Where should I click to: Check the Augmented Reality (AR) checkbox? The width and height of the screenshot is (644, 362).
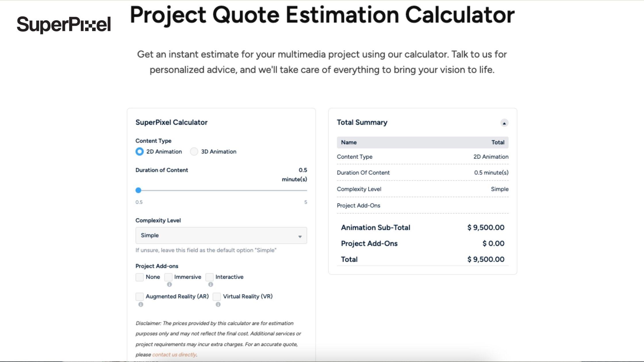[140, 296]
